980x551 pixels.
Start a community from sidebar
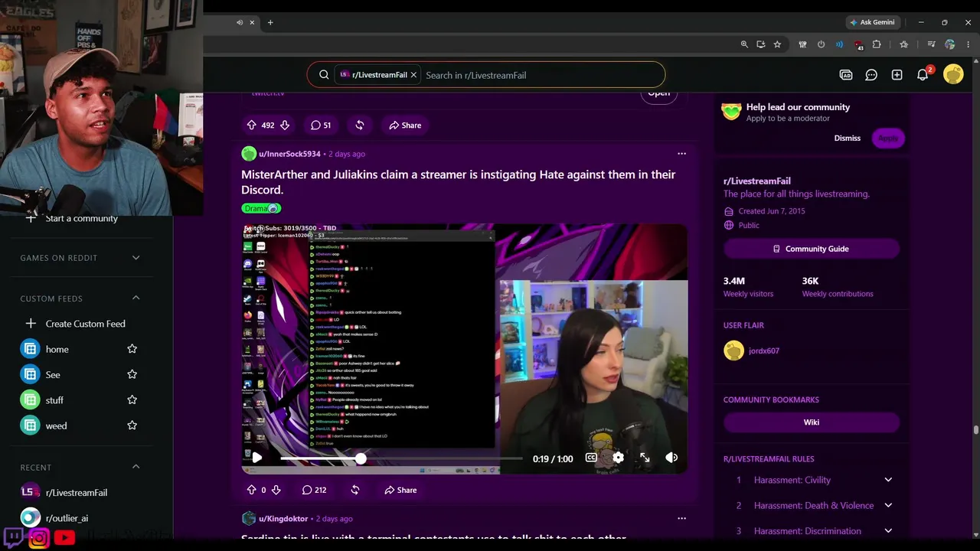click(81, 218)
